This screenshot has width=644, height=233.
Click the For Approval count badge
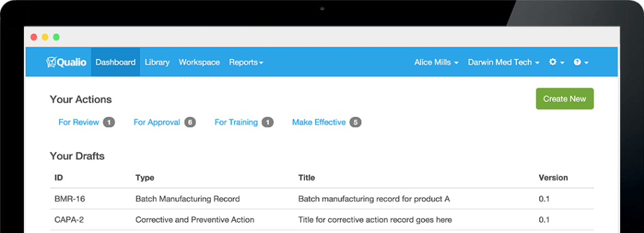point(190,122)
